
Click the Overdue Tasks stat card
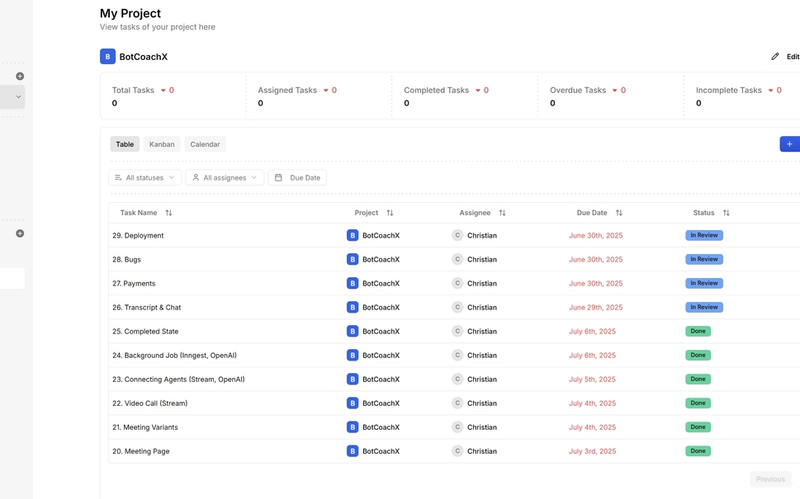click(x=611, y=96)
